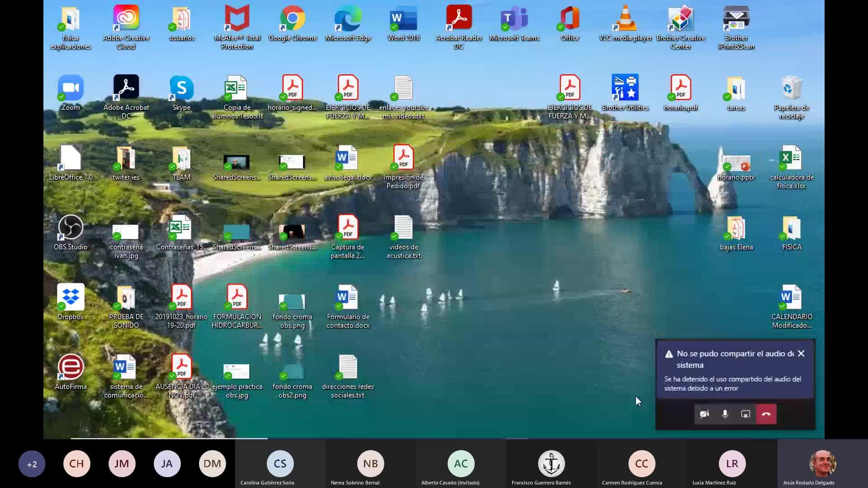Image resolution: width=868 pixels, height=488 pixels.
Task: Select Carolina Gutiérrez Soria's participant tile
Action: 280,464
